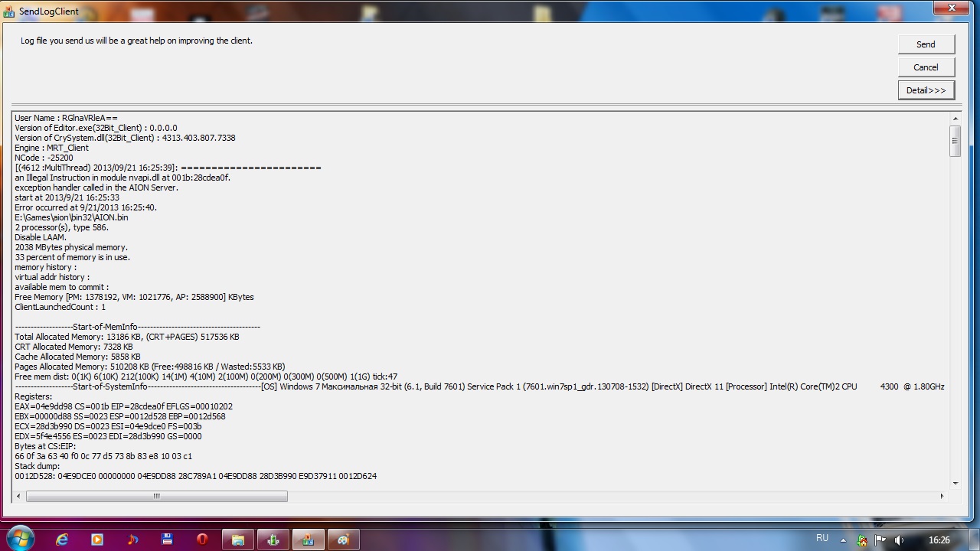Open the volume control in the tray
Viewport: 980px width, 551px height.
(x=900, y=540)
